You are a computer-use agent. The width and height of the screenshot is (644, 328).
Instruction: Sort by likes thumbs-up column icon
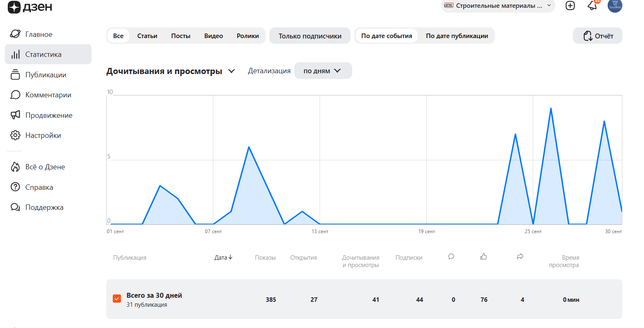click(x=483, y=256)
